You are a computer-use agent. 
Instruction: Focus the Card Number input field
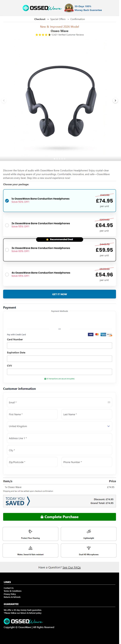(60, 345)
